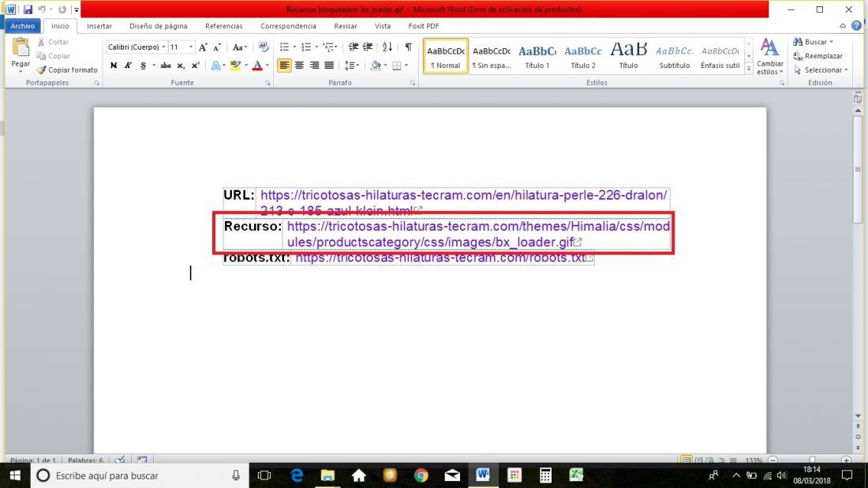Align text right
Image resolution: width=868 pixels, height=488 pixels.
tap(314, 66)
